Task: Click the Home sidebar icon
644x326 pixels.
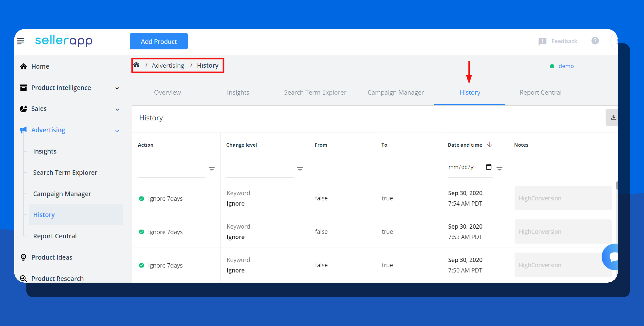Action: tap(24, 66)
